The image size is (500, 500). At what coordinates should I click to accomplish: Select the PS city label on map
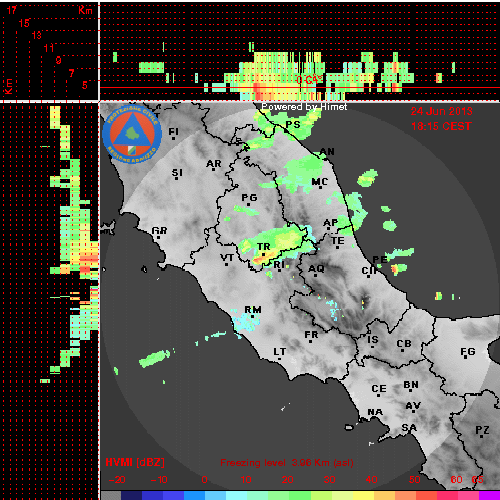293,124
